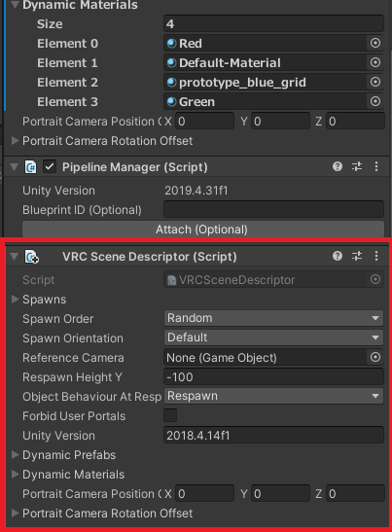This screenshot has height=532, width=392.
Task: Open object picker for Reference Camera
Action: tap(375, 357)
